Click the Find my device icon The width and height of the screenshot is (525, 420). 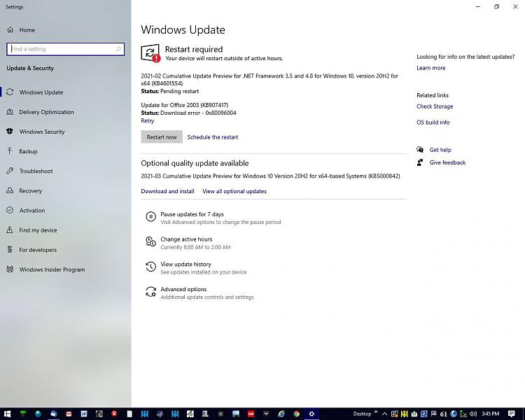[x=10, y=230]
